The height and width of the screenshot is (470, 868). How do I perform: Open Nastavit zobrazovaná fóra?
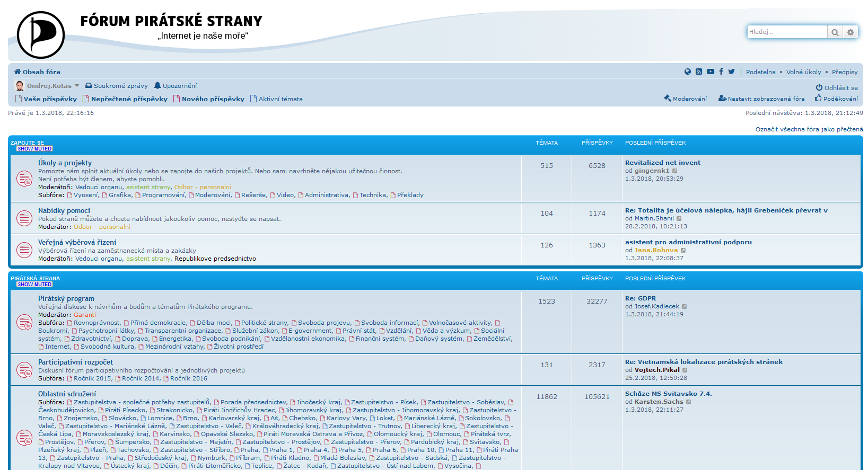point(761,99)
